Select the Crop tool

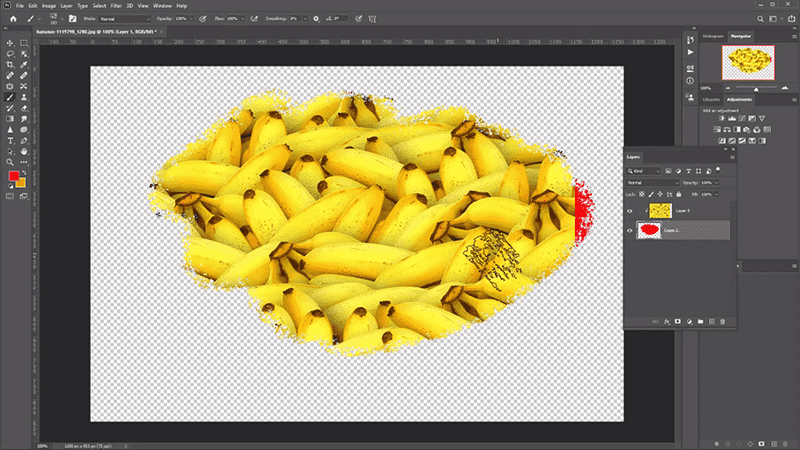[x=10, y=65]
